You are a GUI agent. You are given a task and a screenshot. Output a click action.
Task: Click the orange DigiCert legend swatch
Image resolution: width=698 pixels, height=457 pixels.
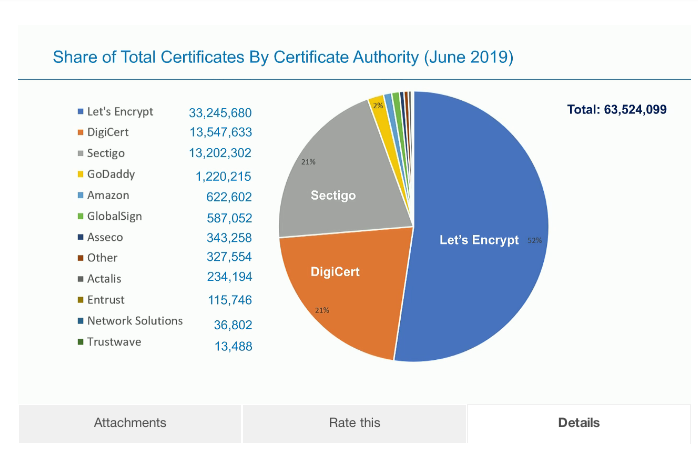[x=81, y=132]
